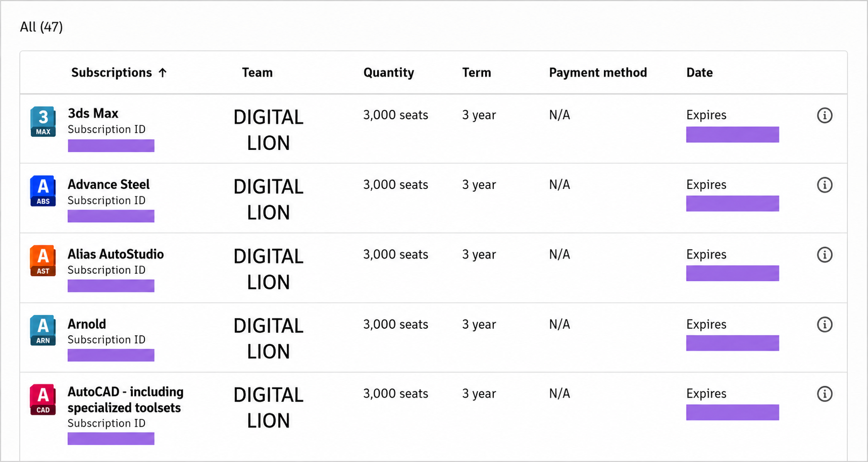This screenshot has height=462, width=868.
Task: Click the 3ds Max product icon
Action: 43,122
